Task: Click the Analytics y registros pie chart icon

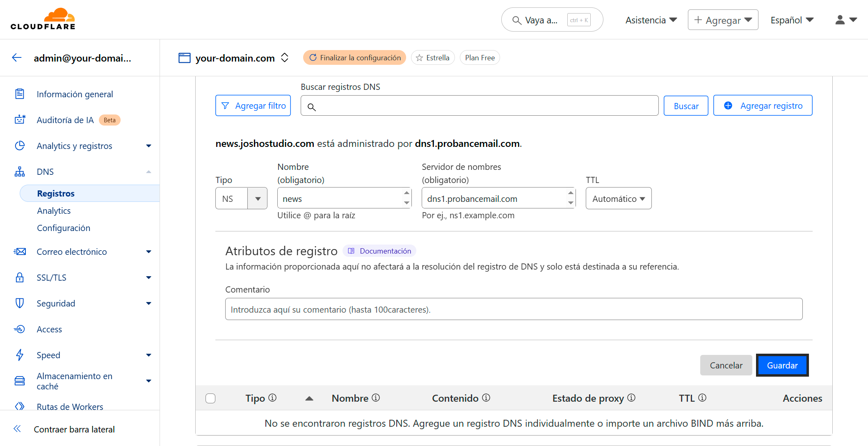Action: (x=20, y=146)
